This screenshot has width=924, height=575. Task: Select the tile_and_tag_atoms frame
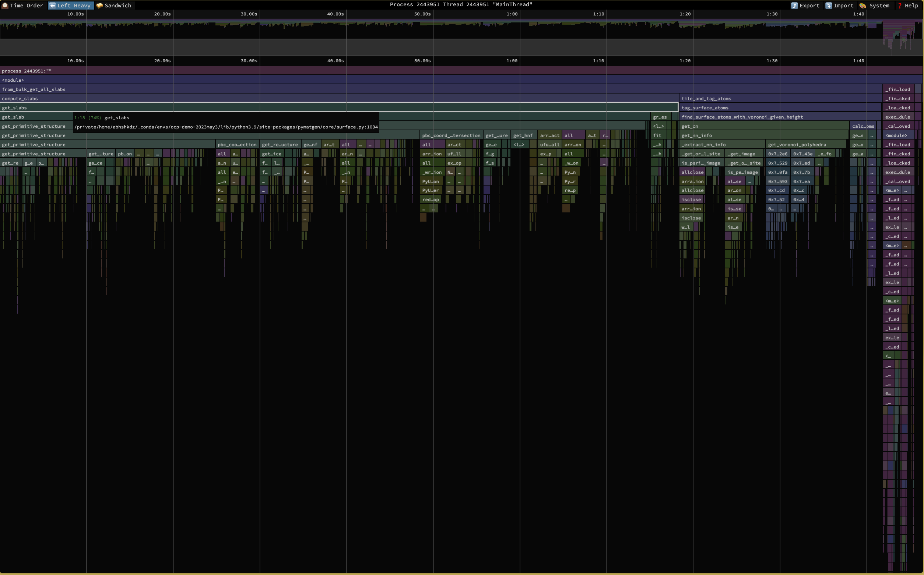706,99
